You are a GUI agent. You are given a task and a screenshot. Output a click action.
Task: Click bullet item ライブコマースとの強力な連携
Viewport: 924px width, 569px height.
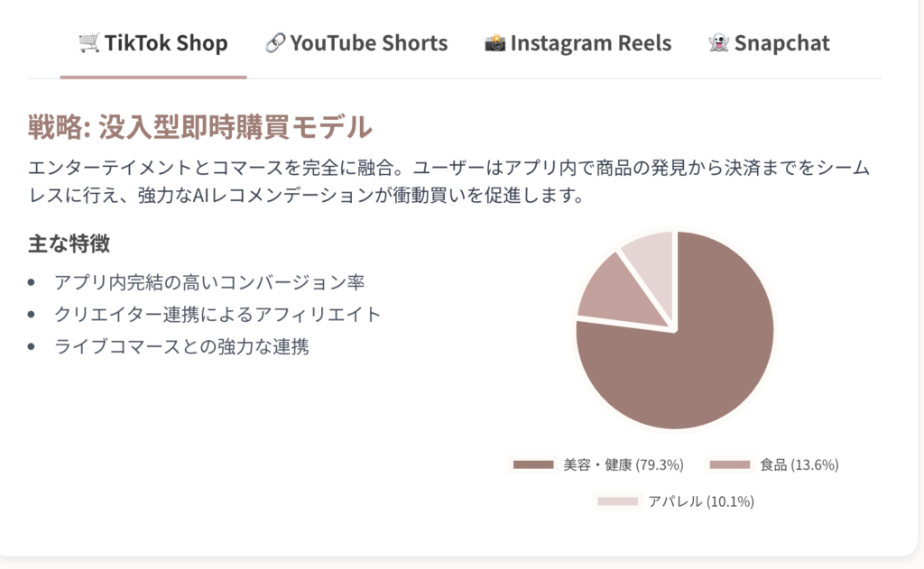coord(181,346)
